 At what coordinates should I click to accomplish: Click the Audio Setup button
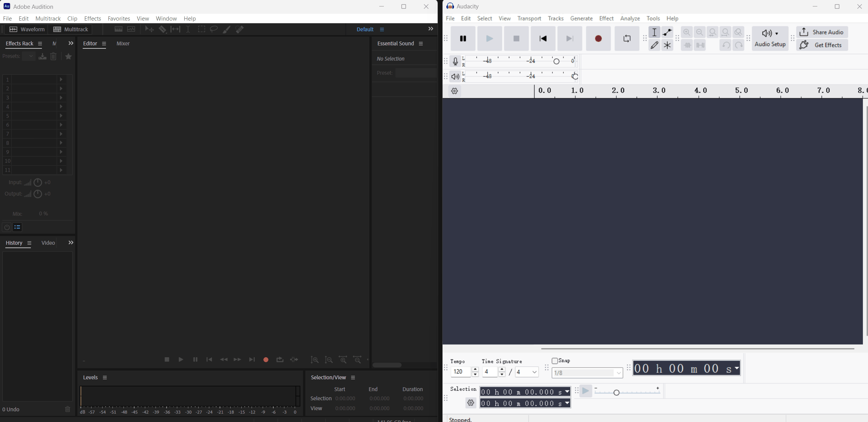tap(770, 39)
